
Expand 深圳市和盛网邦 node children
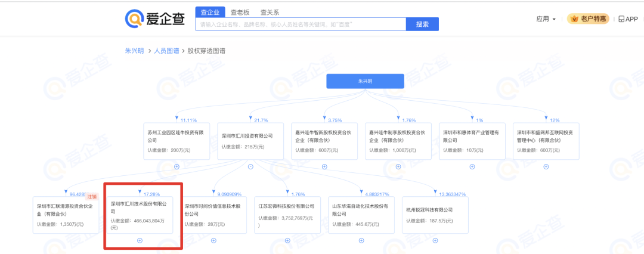point(546,166)
